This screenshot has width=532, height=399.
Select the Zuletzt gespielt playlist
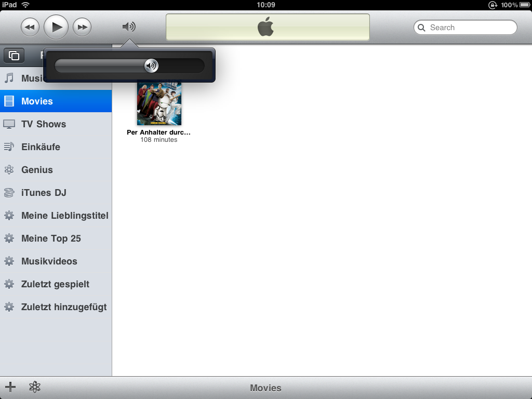pos(56,284)
